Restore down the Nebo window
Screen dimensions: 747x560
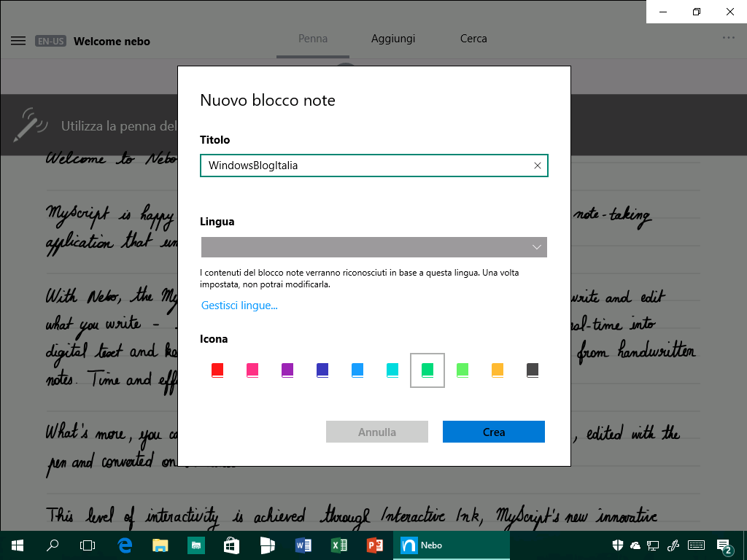[x=697, y=12]
